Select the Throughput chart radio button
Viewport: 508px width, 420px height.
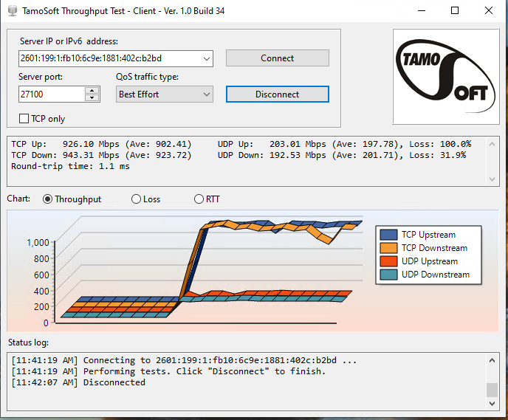coord(47,199)
